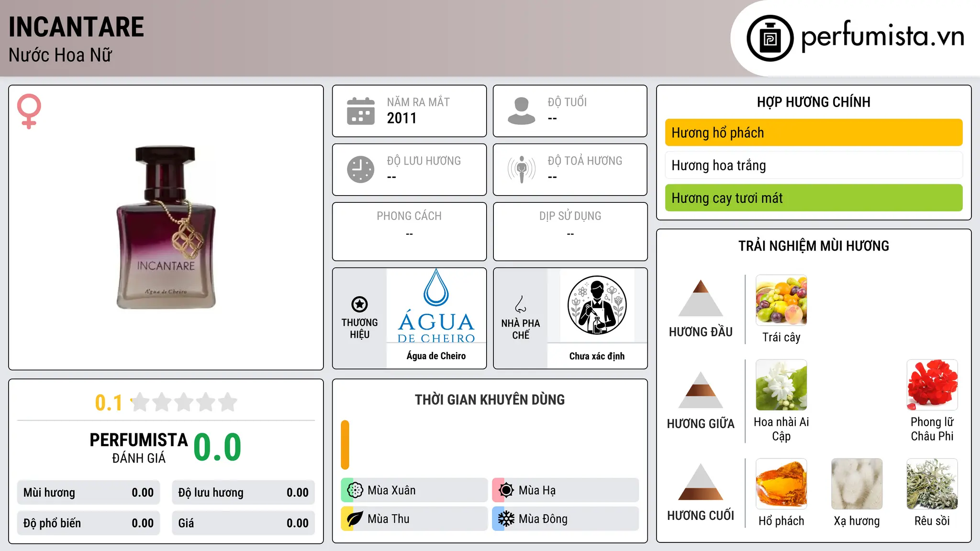
Task: Click the white Hương hoa trắng accord bar
Action: click(813, 165)
